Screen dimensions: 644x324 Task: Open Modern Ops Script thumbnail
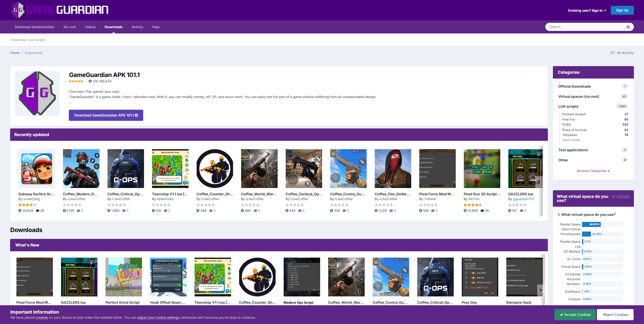tap(302, 277)
